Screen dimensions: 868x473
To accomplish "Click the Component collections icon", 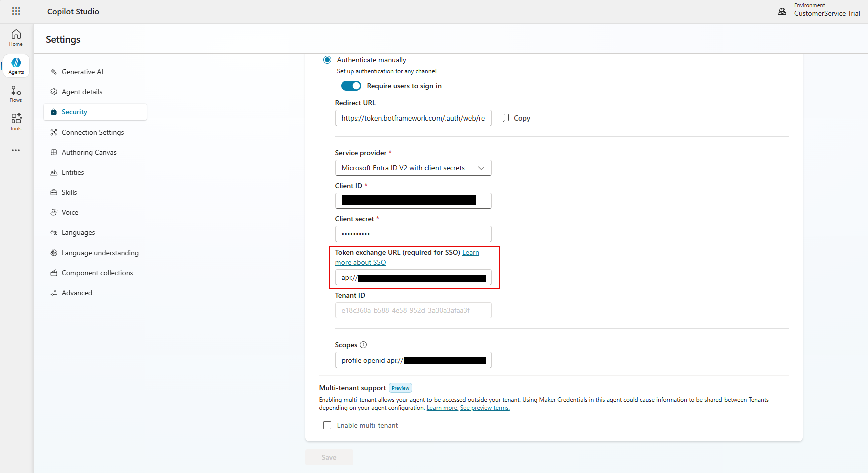I will coord(54,273).
